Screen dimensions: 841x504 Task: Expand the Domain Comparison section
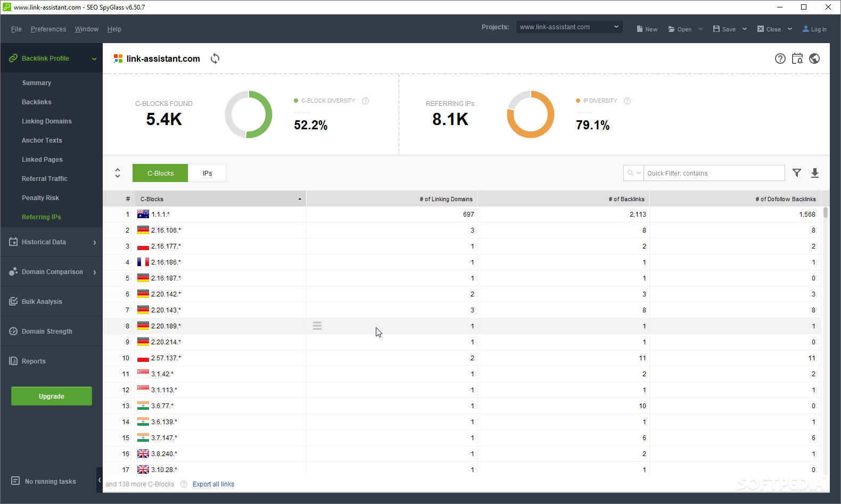[x=95, y=272]
